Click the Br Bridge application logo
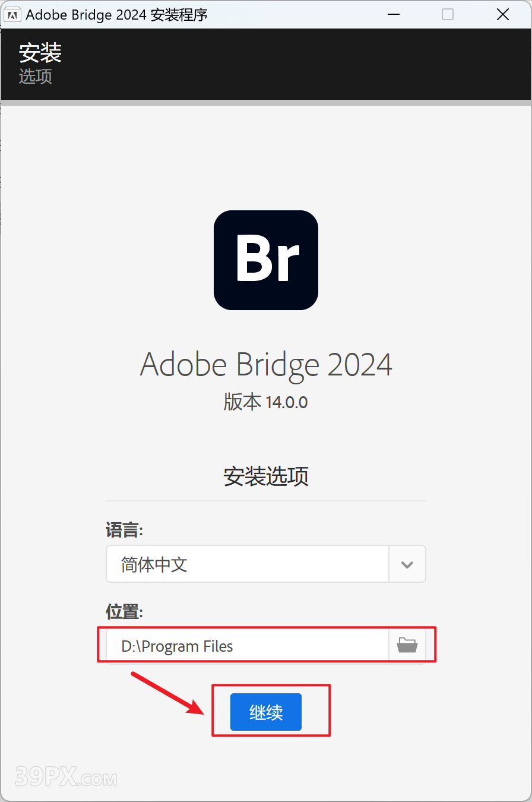 pos(266,260)
